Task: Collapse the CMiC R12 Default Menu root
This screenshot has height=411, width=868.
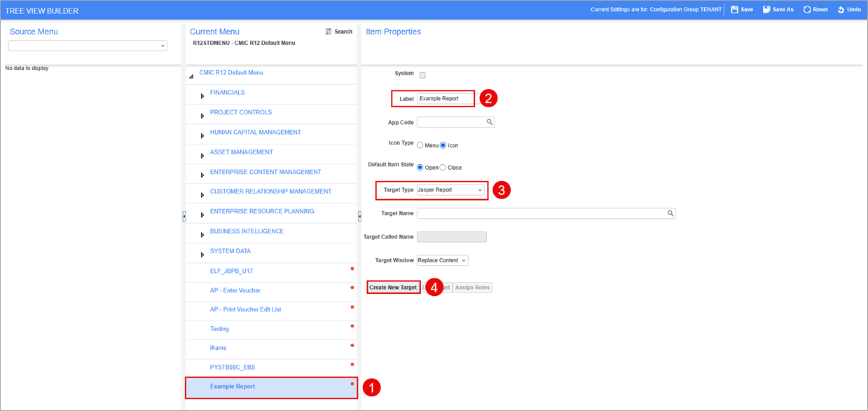Action: (191, 76)
